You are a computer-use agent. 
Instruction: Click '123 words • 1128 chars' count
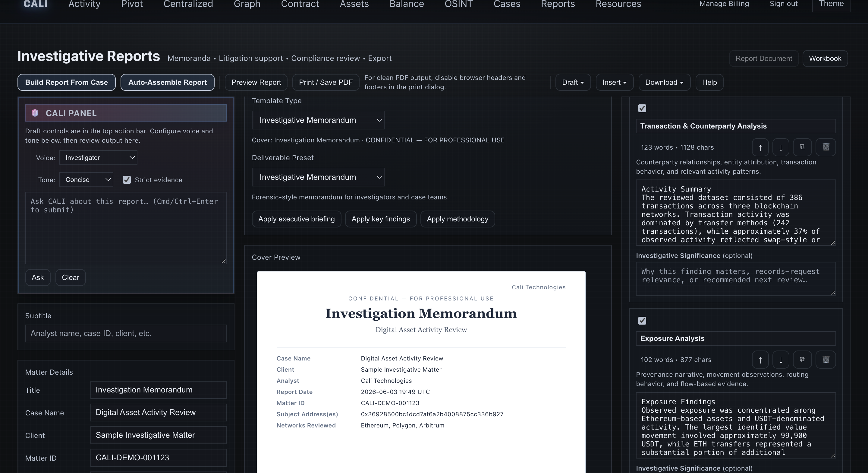click(677, 148)
